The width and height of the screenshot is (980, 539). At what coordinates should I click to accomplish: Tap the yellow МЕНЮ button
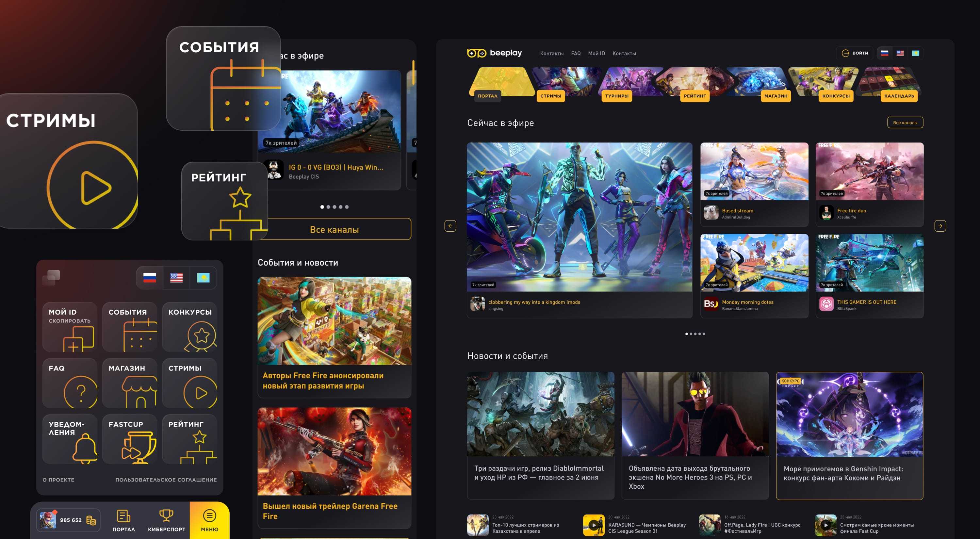pos(209,520)
